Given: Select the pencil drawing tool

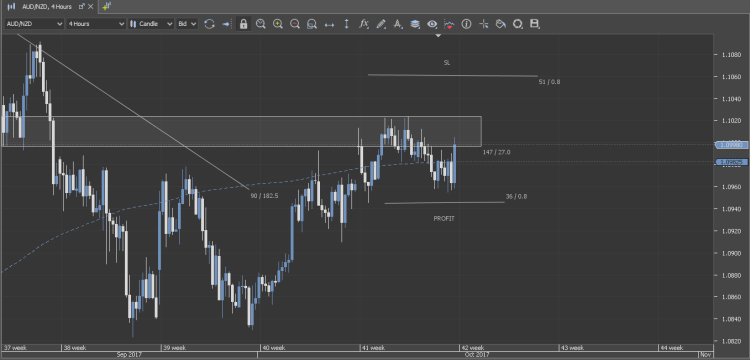Looking at the screenshot, I should (381, 24).
